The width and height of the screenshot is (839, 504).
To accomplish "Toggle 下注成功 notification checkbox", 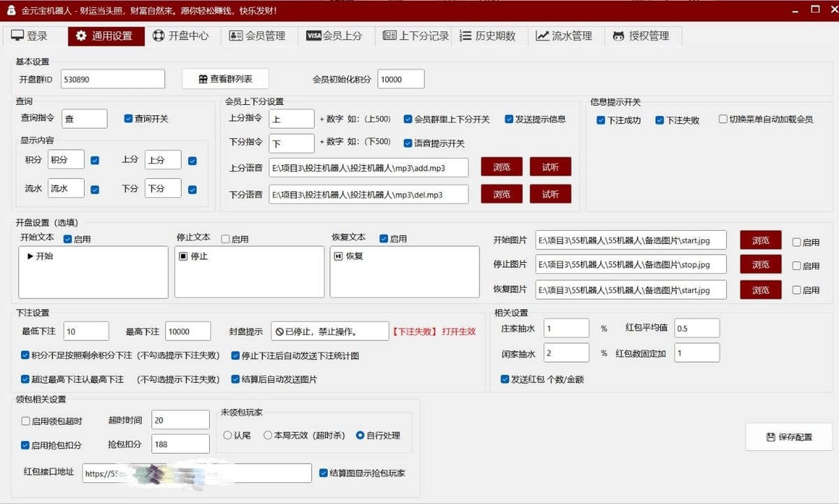I will coord(601,120).
